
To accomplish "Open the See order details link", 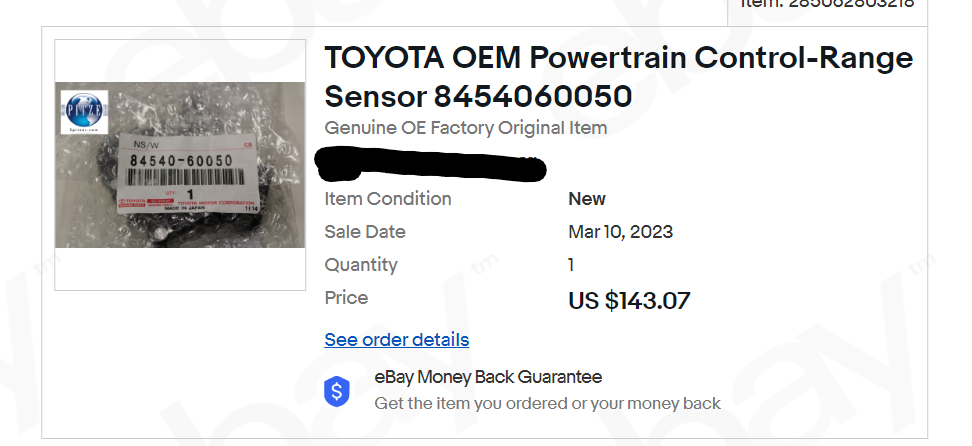I will (397, 340).
